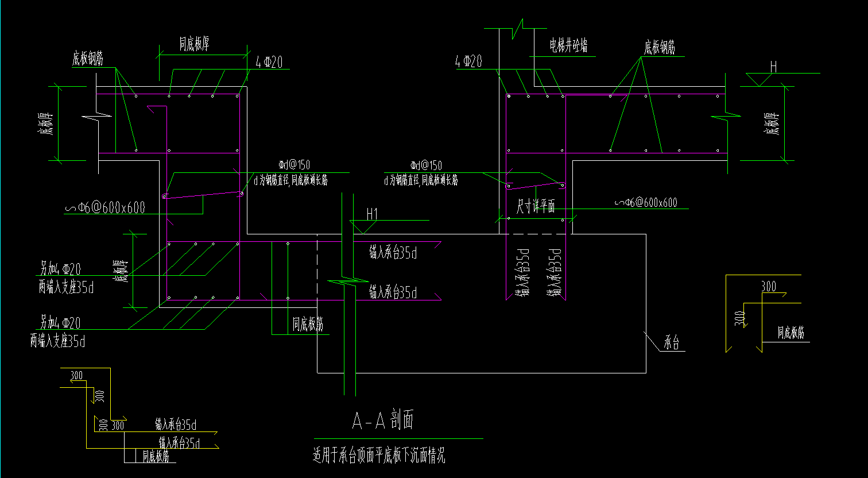Click the 电梯井砼墙 annotation text
Viewport: 868px width, 478px height.
[568, 46]
